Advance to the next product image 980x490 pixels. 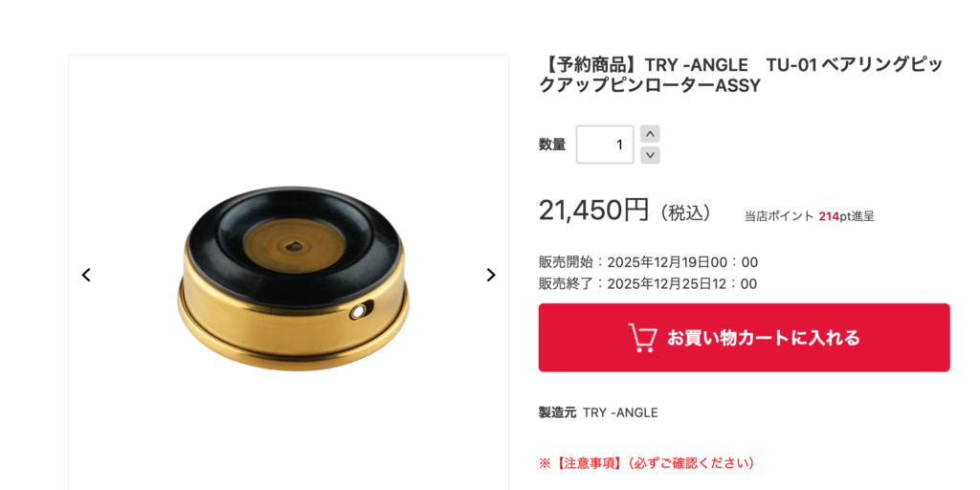pos(491,275)
